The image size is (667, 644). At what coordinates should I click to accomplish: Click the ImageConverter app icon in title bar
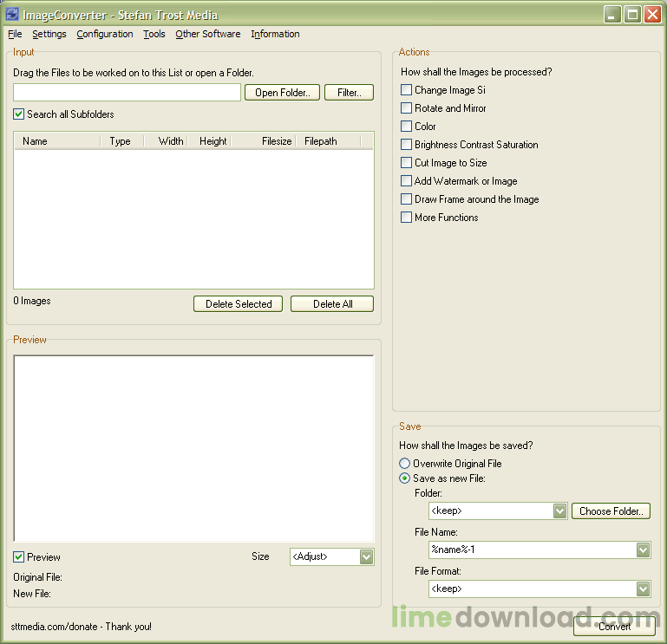(x=12, y=15)
